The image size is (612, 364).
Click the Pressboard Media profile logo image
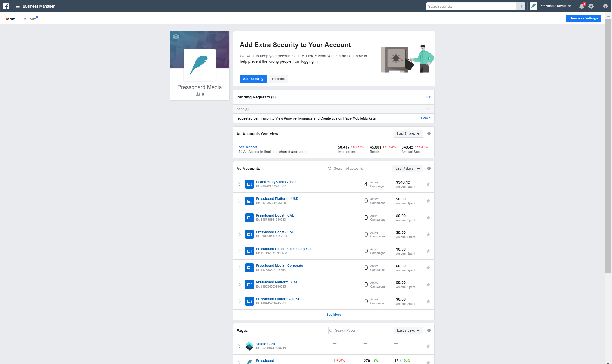tap(200, 65)
